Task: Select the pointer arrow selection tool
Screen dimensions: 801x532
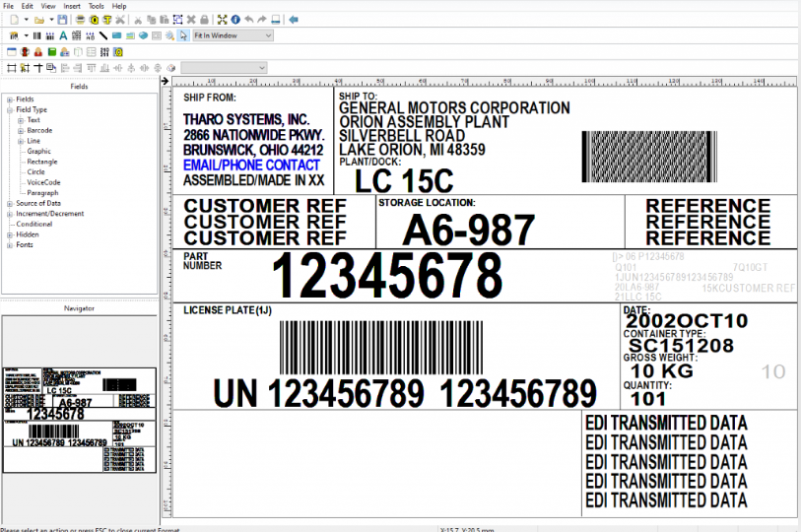Action: [183, 35]
